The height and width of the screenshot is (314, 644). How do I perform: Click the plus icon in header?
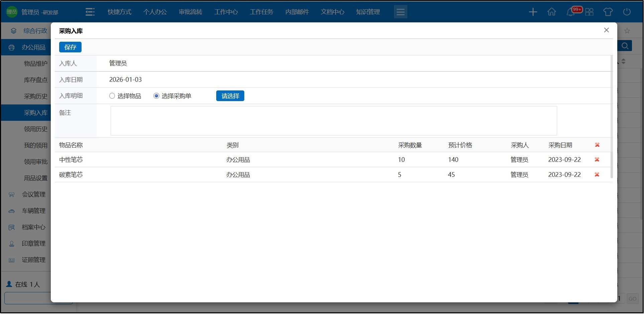coord(533,12)
